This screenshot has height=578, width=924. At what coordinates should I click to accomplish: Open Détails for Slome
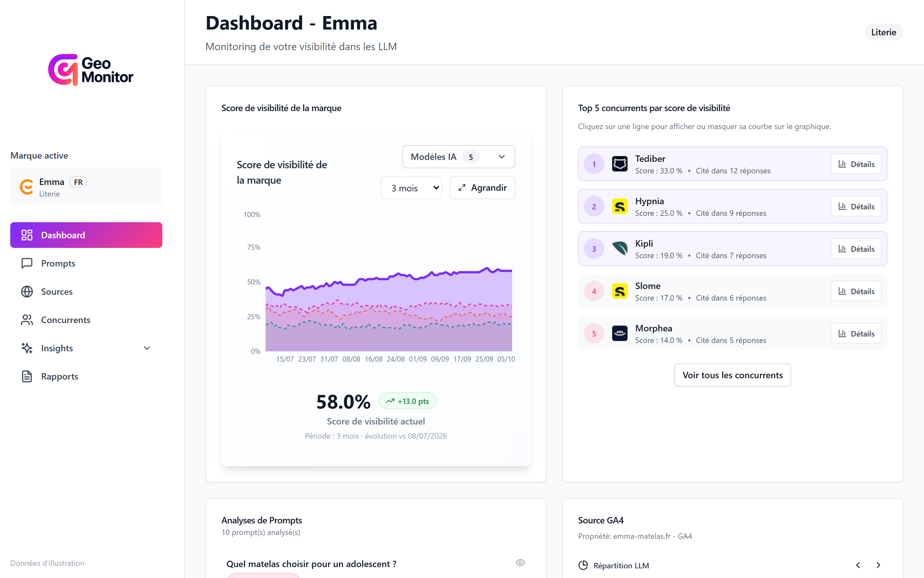pos(856,291)
